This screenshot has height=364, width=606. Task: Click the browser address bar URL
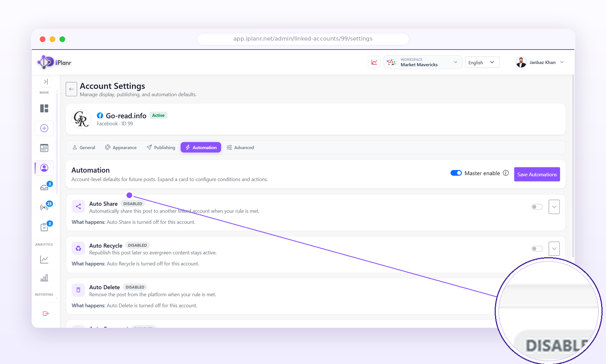coord(303,39)
